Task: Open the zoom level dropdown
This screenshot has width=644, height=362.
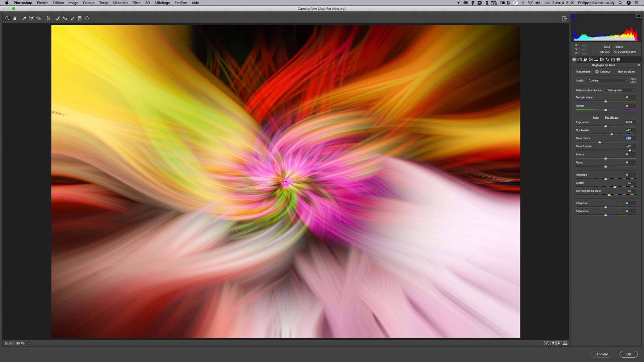Action: (29, 344)
